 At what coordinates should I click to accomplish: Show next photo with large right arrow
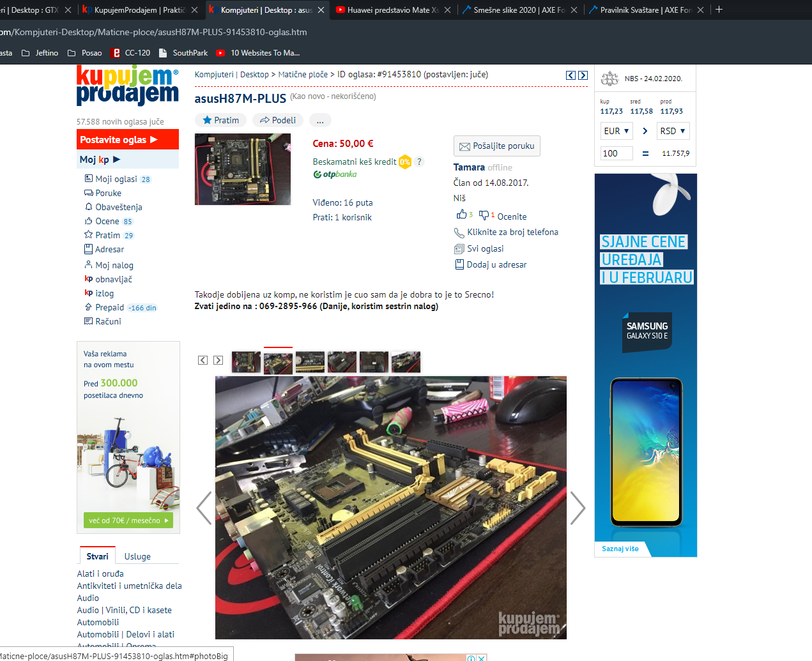pyautogui.click(x=577, y=508)
